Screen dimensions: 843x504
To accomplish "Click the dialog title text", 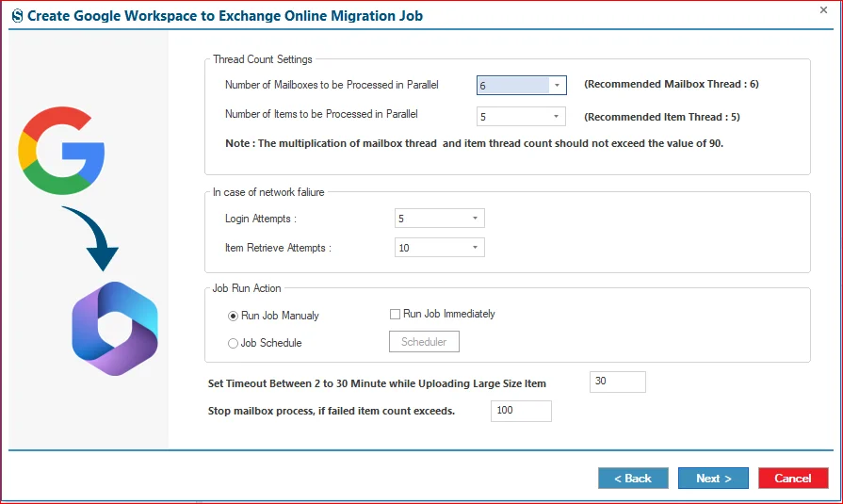I will [x=225, y=16].
